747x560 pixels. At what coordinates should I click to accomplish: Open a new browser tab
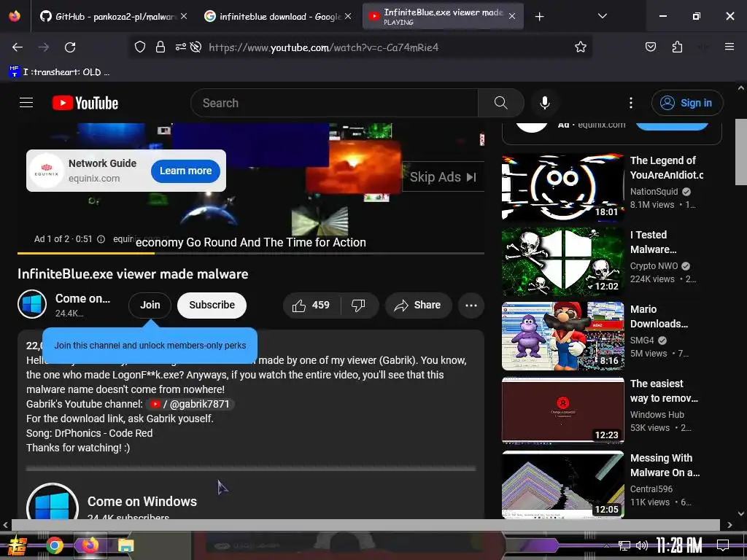point(539,17)
